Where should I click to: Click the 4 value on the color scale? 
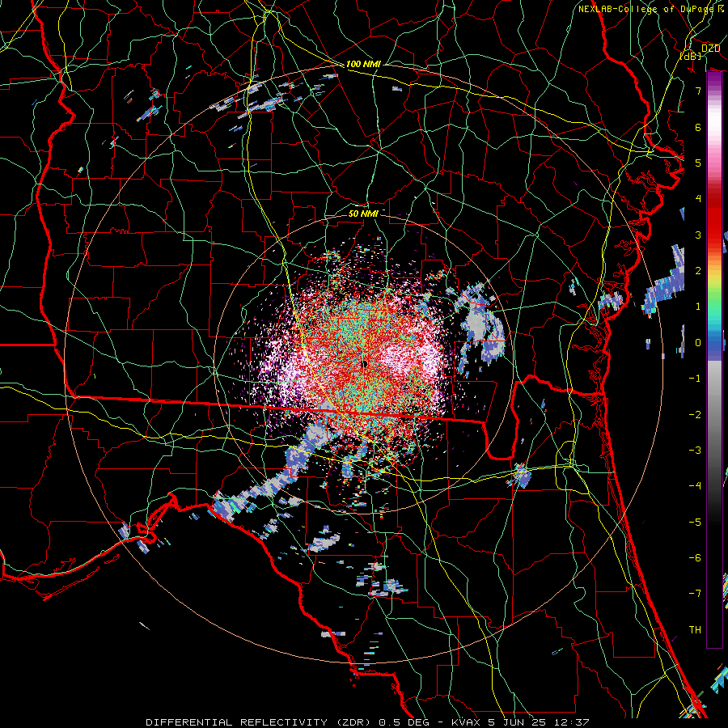pos(698,199)
